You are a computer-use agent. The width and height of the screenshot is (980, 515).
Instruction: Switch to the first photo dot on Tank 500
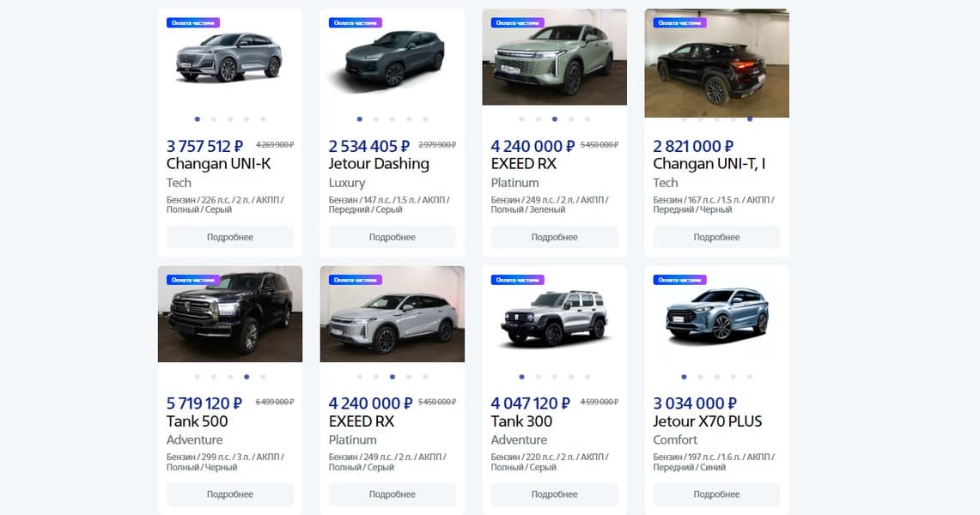point(198,377)
